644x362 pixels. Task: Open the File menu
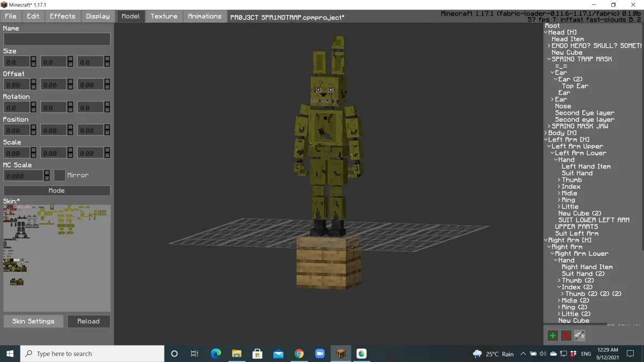(x=11, y=16)
